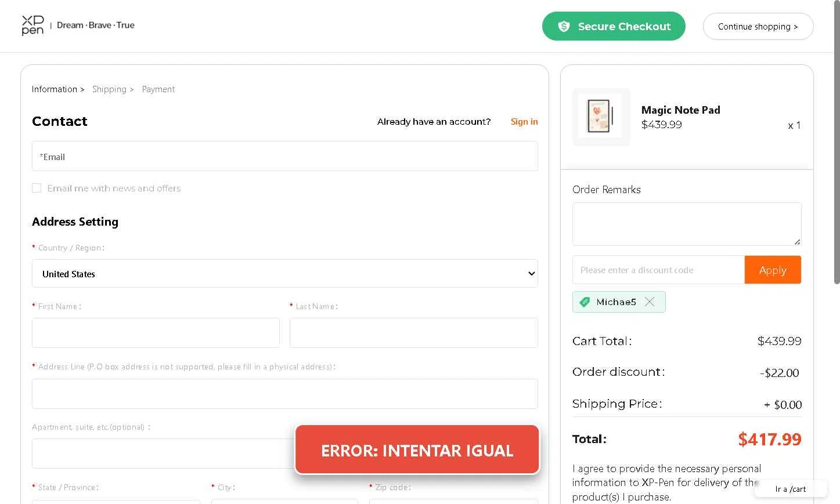Remove the Michae5 discount code tag
840x504 pixels.
tap(650, 302)
